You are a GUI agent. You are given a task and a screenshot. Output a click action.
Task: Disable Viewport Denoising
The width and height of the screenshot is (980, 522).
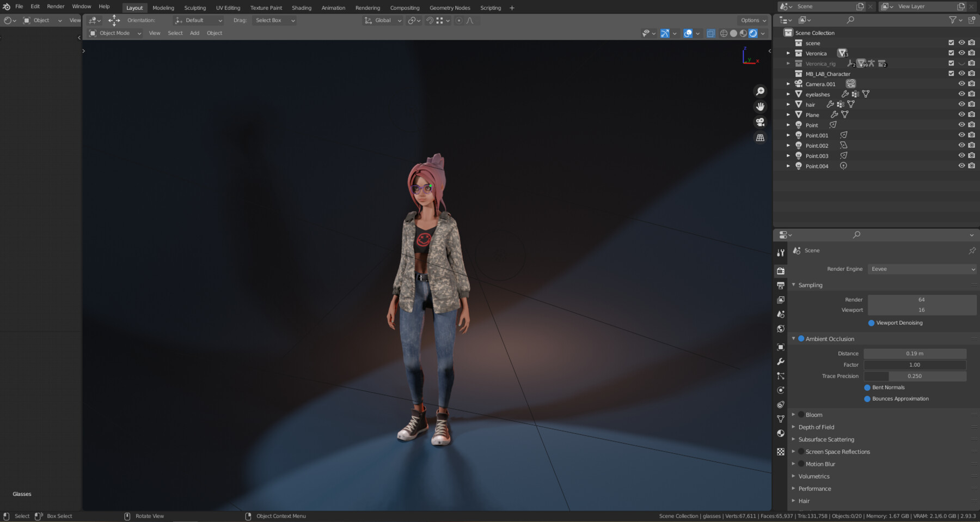pyautogui.click(x=871, y=323)
